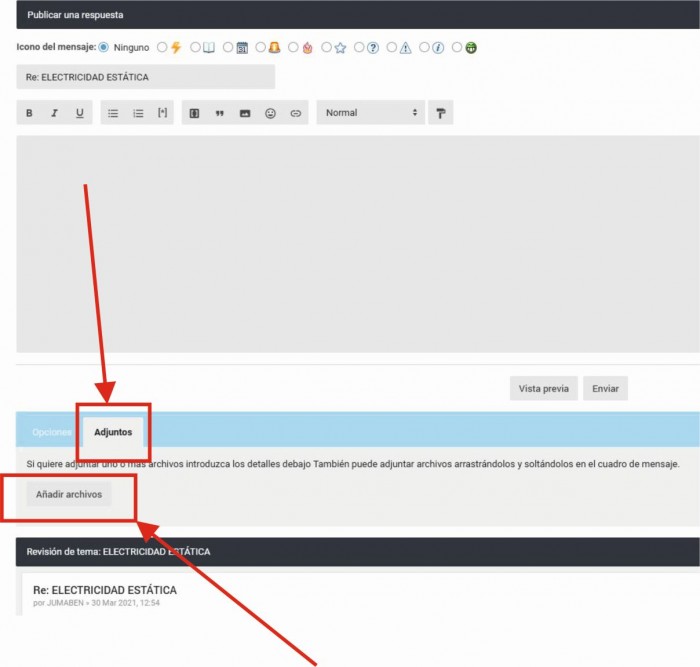This screenshot has width=700, height=667.
Task: Click the Añadir archivos button
Action: click(x=69, y=494)
